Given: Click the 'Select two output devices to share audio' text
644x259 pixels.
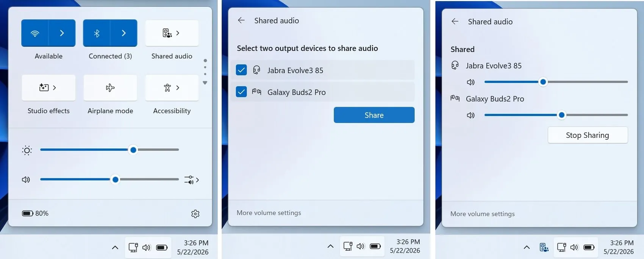Looking at the screenshot, I should click(x=307, y=48).
